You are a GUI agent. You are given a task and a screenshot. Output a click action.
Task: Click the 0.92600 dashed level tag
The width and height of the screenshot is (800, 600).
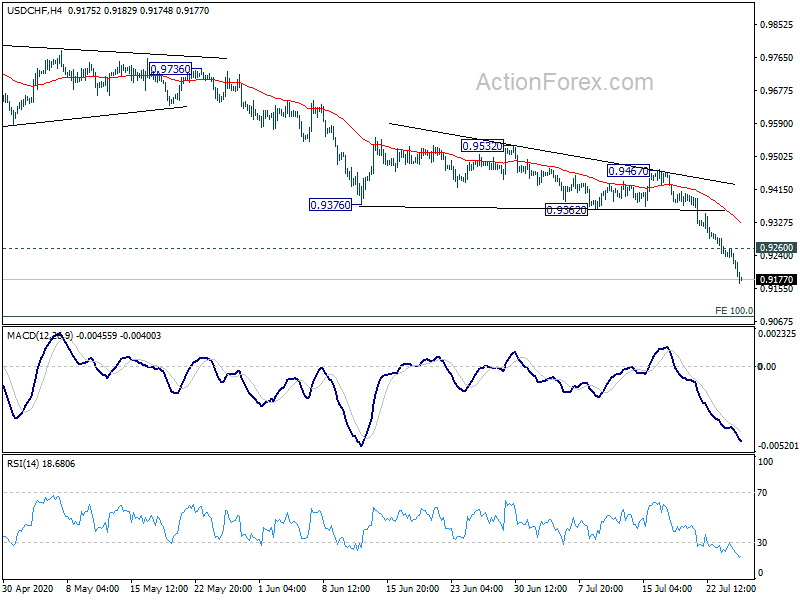point(776,248)
